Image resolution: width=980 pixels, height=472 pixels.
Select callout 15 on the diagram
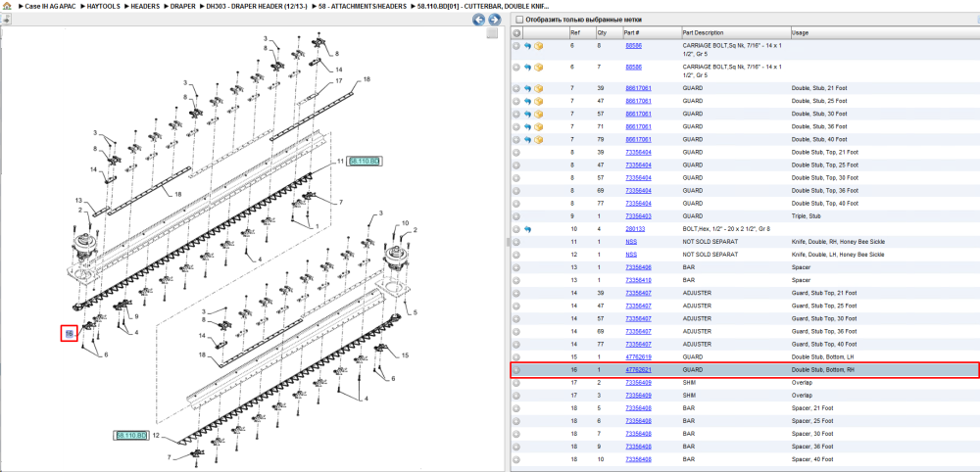(x=405, y=355)
